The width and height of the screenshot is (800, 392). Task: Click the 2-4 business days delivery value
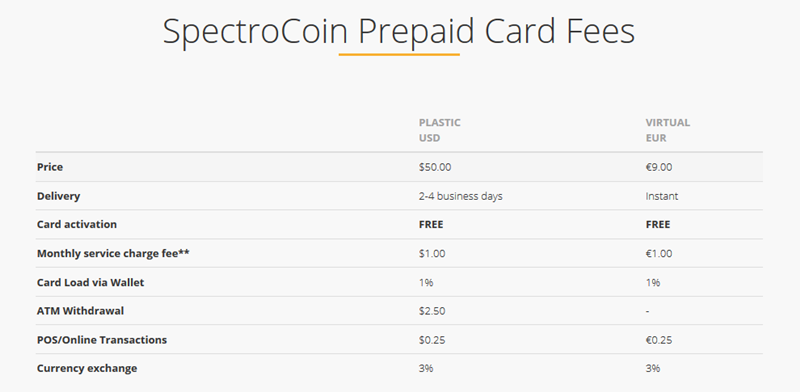pyautogui.click(x=461, y=196)
